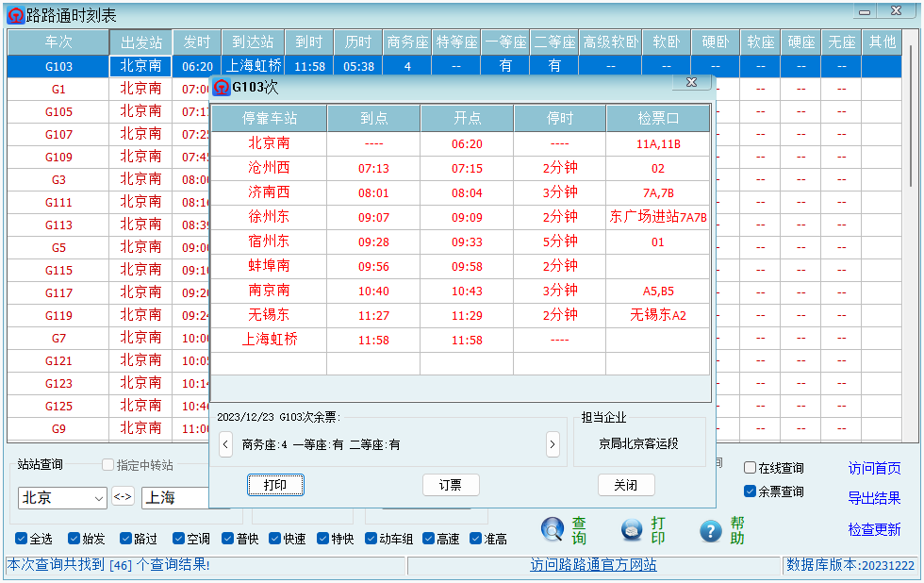Uncheck the 余票查询 checkbox

pos(751,491)
